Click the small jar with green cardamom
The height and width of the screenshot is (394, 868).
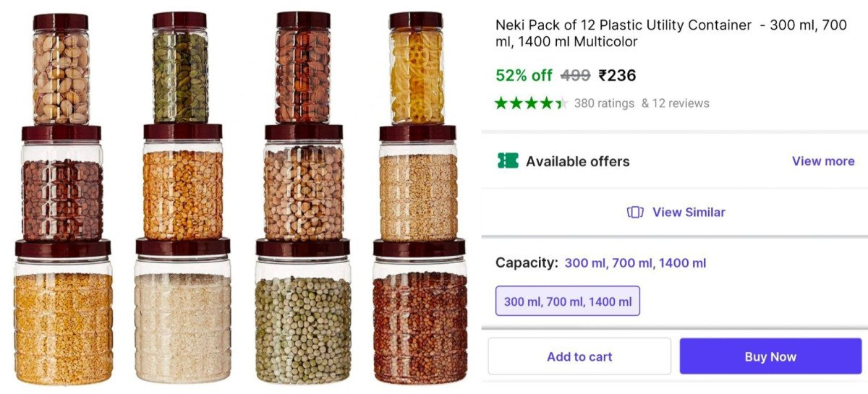pos(179,72)
